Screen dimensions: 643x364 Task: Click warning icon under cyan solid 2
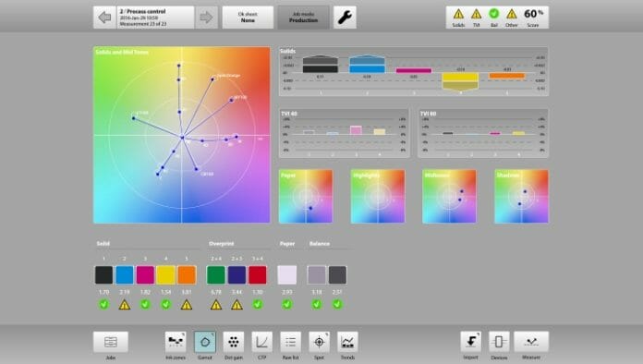[x=124, y=305]
